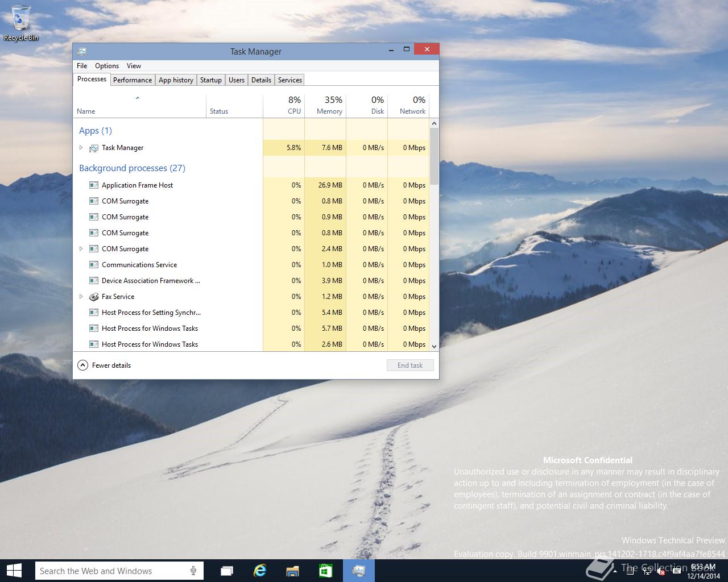728x582 pixels.
Task: Expand the fourth COM Surrogate entry
Action: (81, 249)
